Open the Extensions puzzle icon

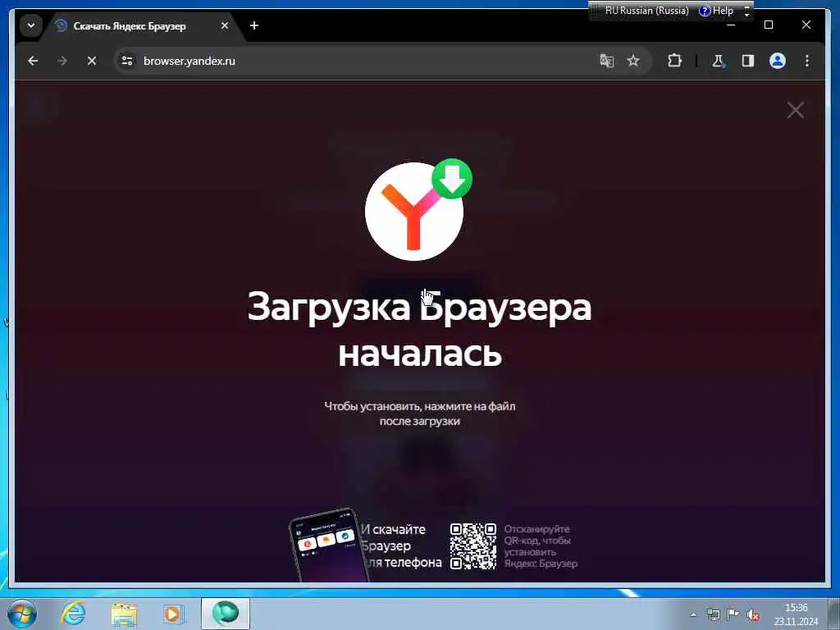click(674, 61)
